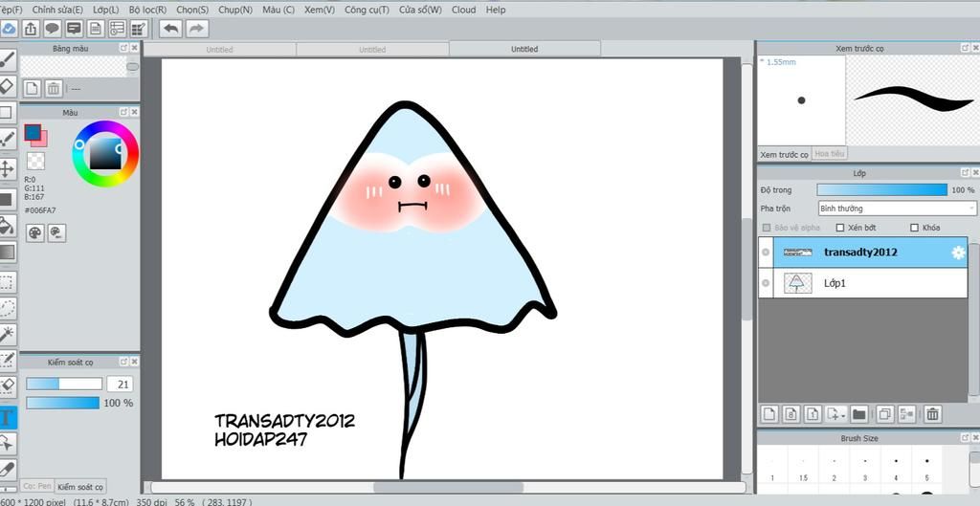Click the square comment toolbar icon
This screenshot has width=980, height=506.
coord(74,29)
